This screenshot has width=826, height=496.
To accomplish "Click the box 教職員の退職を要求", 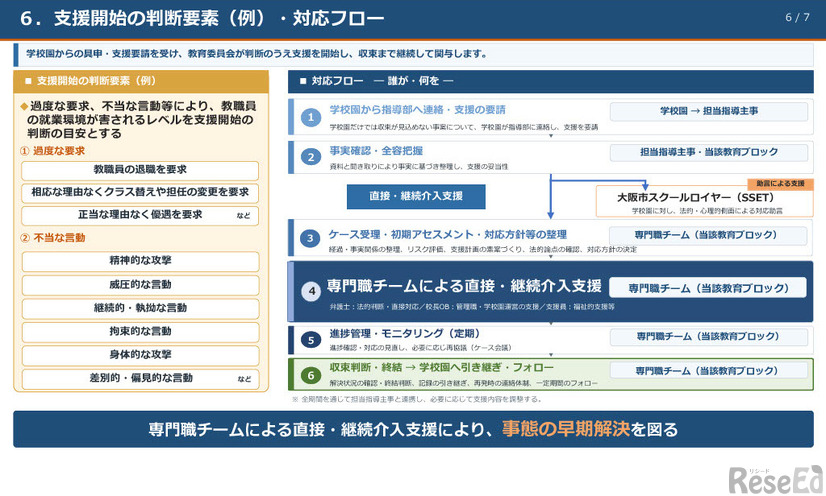I will pos(140,170).
